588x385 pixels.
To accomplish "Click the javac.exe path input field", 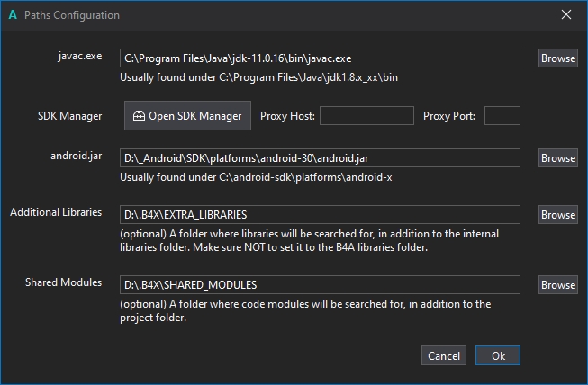I will 320,58.
